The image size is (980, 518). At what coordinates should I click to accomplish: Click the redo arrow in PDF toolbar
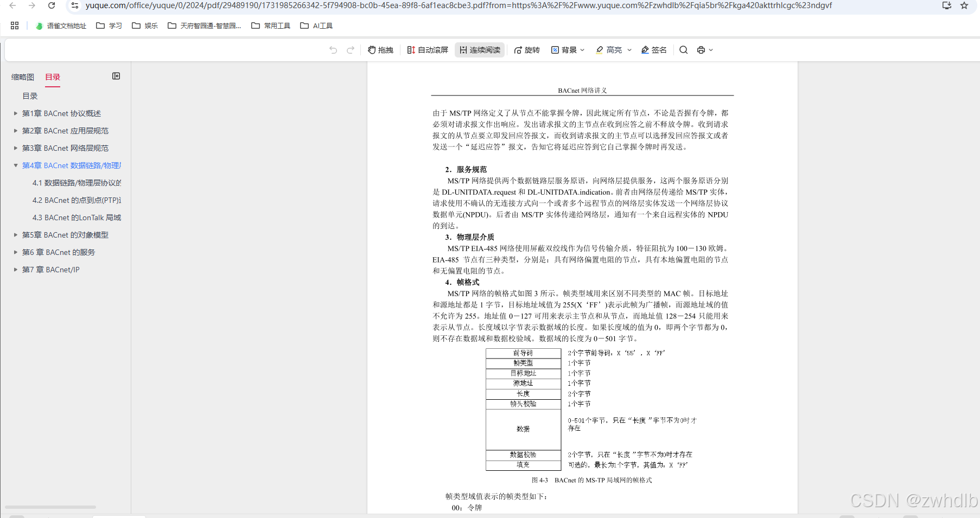(x=351, y=50)
